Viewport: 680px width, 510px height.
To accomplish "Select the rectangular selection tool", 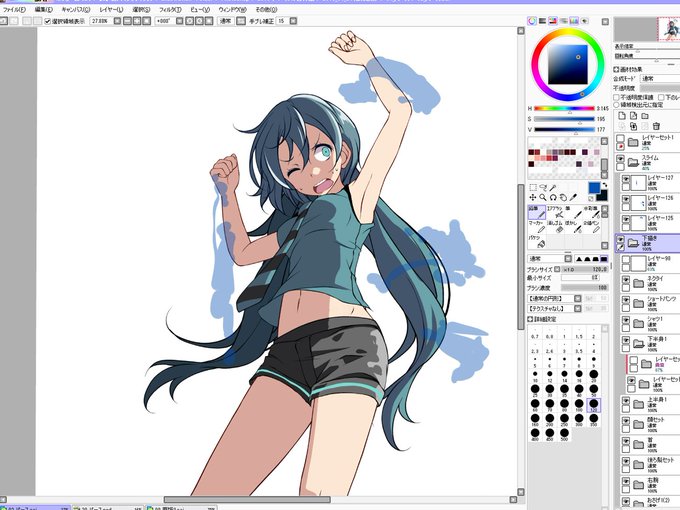I will pyautogui.click(x=533, y=187).
